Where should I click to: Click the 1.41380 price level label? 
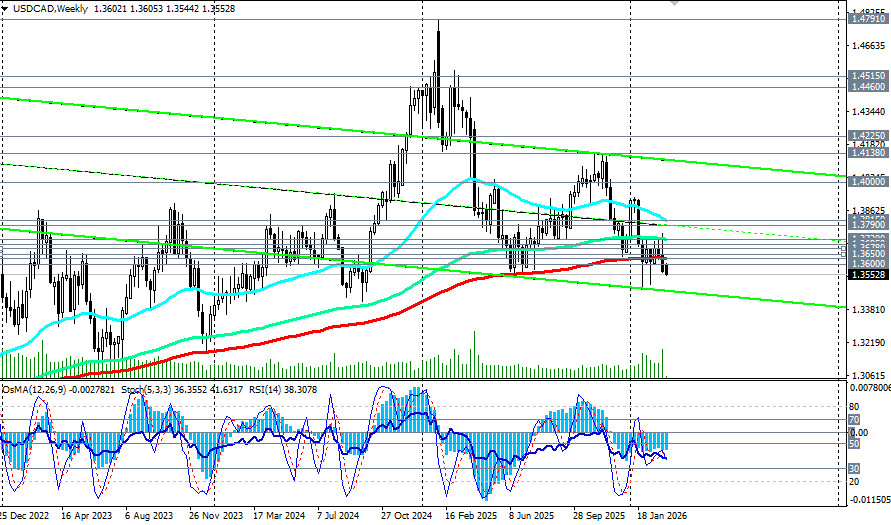[868, 153]
